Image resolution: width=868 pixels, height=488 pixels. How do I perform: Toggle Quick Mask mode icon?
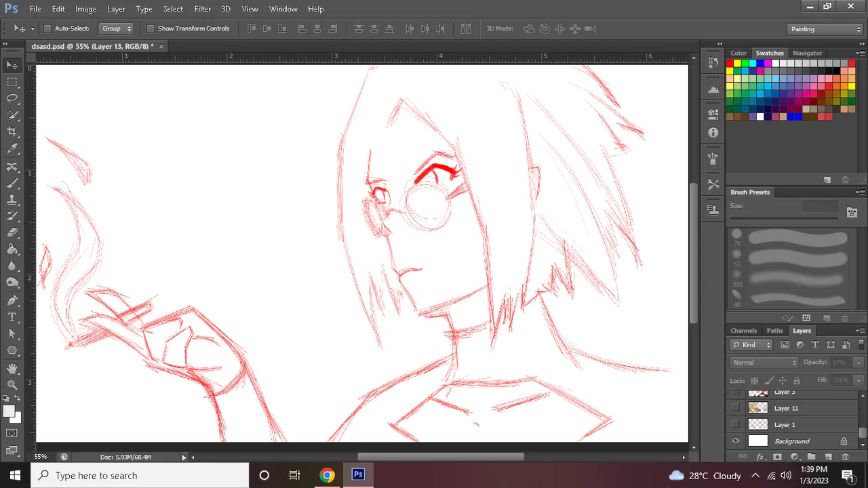pos(12,433)
